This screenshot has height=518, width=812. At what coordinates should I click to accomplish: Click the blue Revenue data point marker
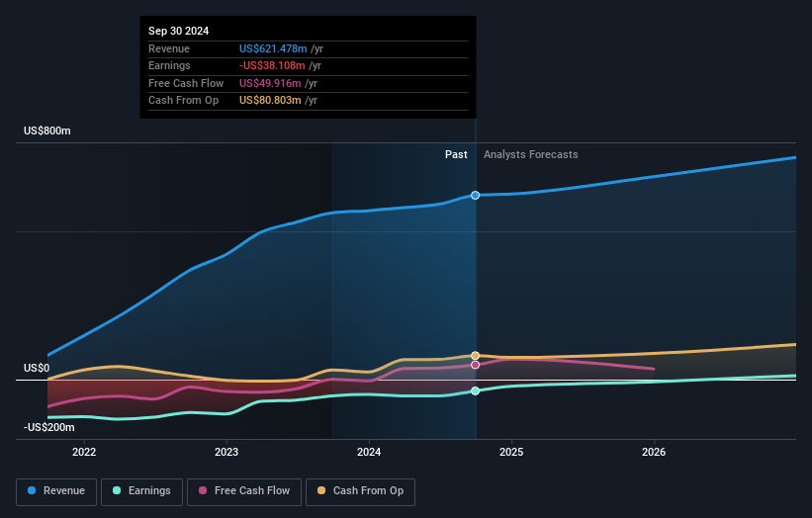click(475, 195)
